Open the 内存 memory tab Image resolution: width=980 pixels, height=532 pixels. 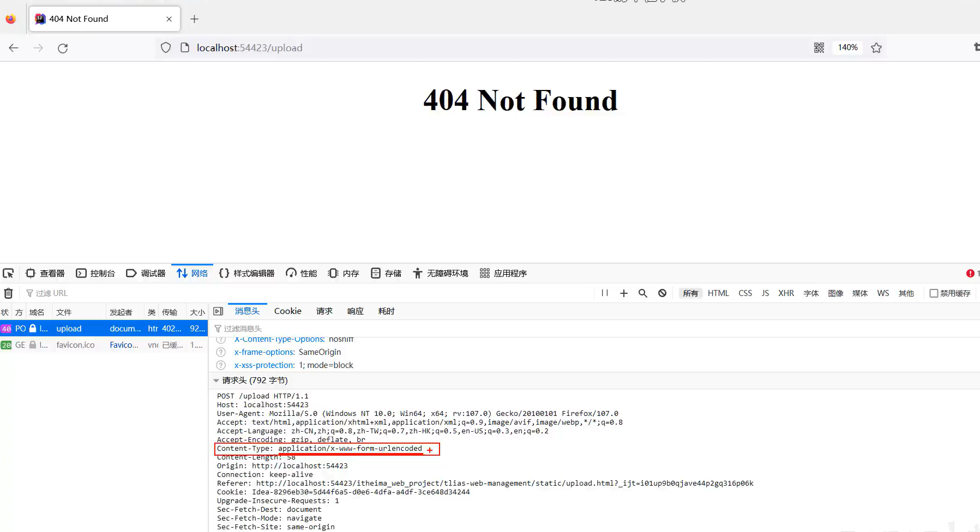(344, 273)
